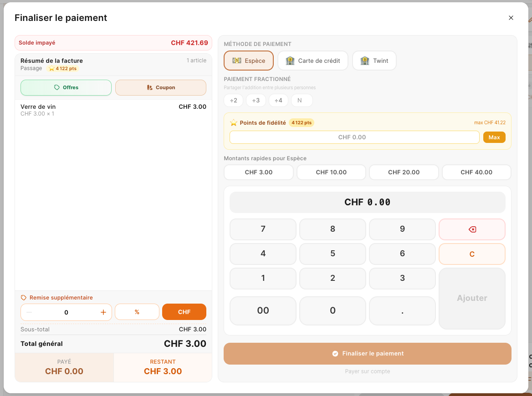The width and height of the screenshot is (532, 396).
Task: Click the Verre de vin line item
Action: click(x=113, y=110)
